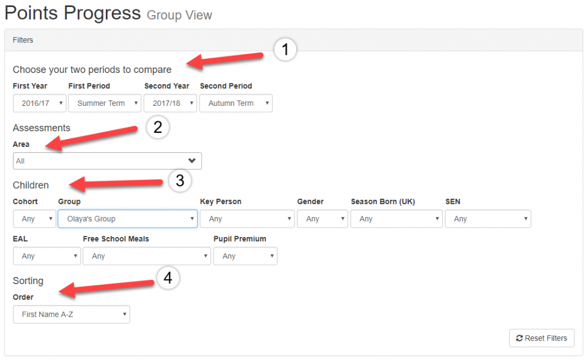The image size is (588, 364).
Task: Open the First Year dropdown
Action: [x=39, y=103]
